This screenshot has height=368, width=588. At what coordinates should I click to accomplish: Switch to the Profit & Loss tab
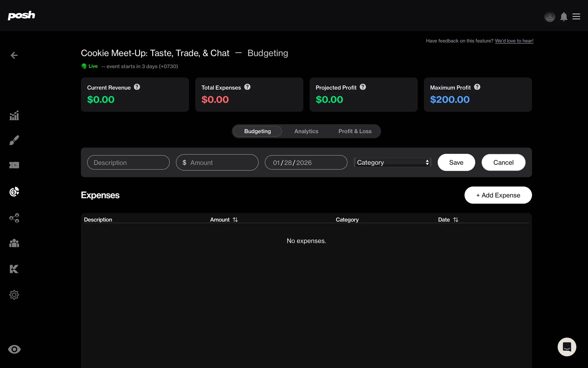pyautogui.click(x=355, y=131)
